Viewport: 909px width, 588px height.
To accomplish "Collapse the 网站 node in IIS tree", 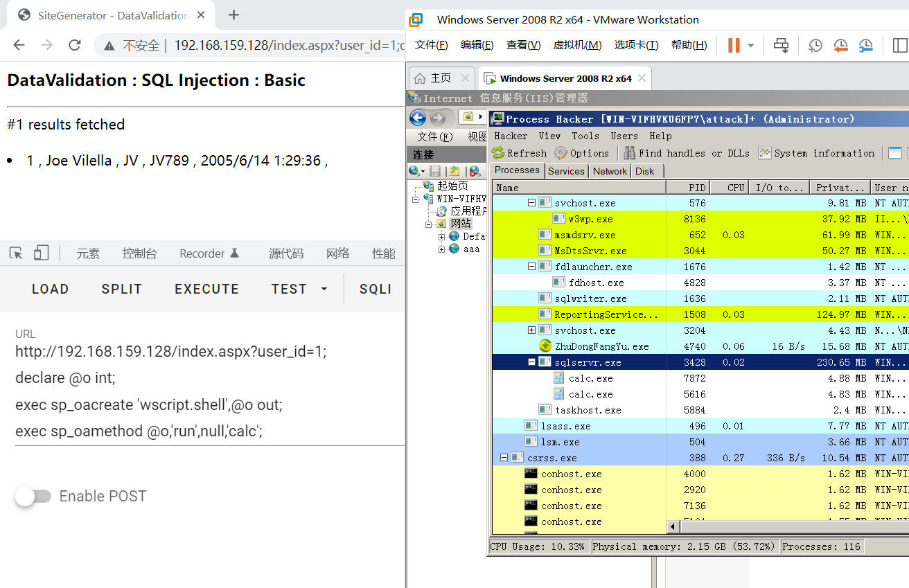I will (430, 224).
